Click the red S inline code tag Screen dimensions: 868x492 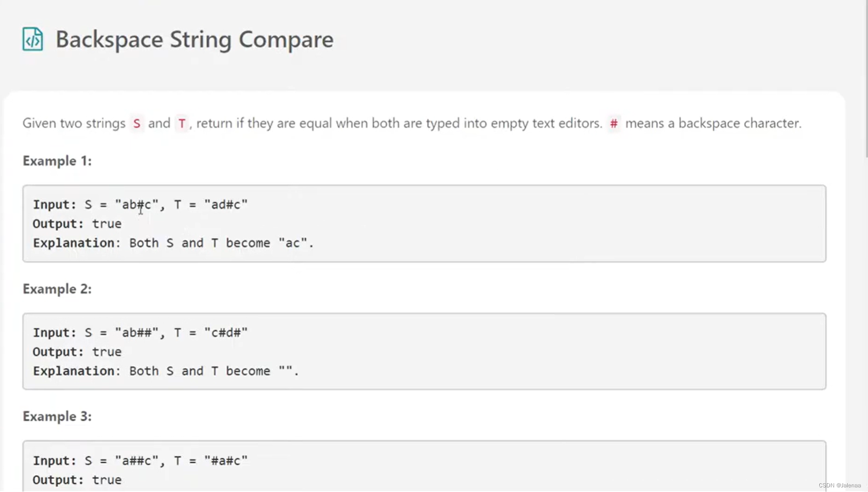pyautogui.click(x=137, y=123)
